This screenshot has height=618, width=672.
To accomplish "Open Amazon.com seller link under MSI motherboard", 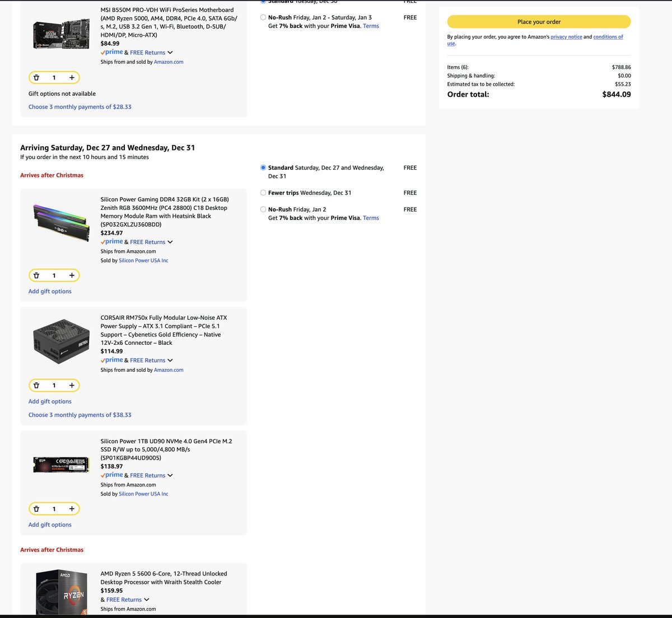I will coord(169,62).
